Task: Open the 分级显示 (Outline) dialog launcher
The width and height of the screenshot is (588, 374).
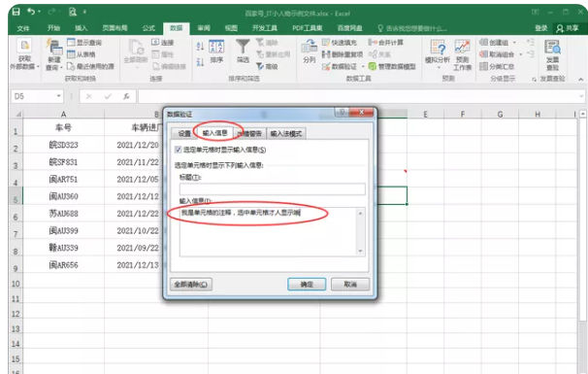Action: click(534, 80)
